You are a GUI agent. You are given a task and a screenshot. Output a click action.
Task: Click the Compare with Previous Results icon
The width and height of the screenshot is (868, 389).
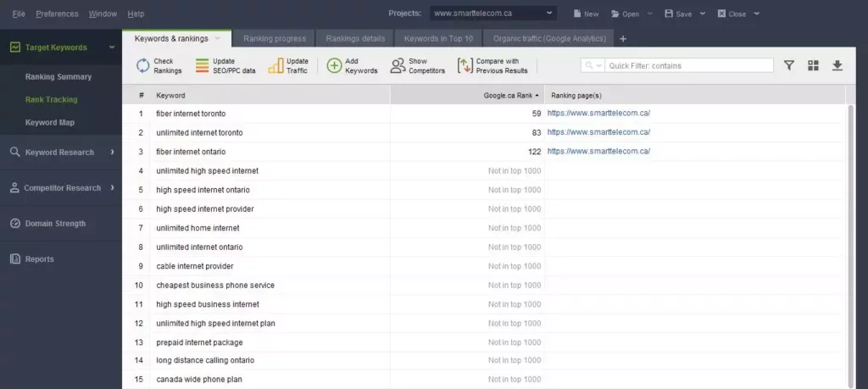point(465,66)
